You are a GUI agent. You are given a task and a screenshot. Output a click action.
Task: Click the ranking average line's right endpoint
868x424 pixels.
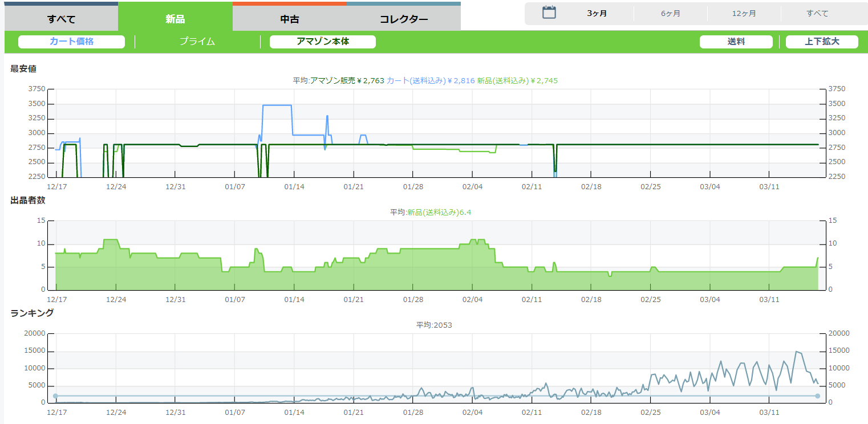pos(817,396)
